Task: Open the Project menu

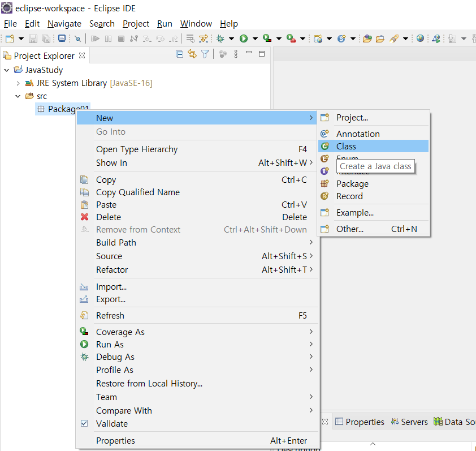Action: [x=136, y=24]
